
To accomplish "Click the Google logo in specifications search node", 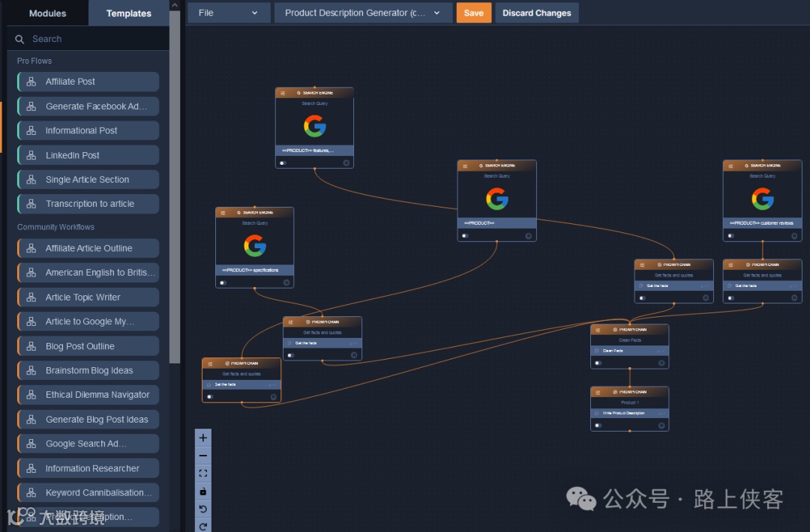I will click(x=255, y=246).
